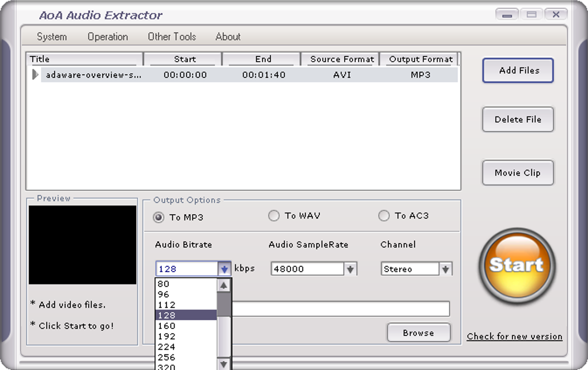The height and width of the screenshot is (370, 588).
Task: Choose 80 in the bitrate list
Action: (186, 284)
